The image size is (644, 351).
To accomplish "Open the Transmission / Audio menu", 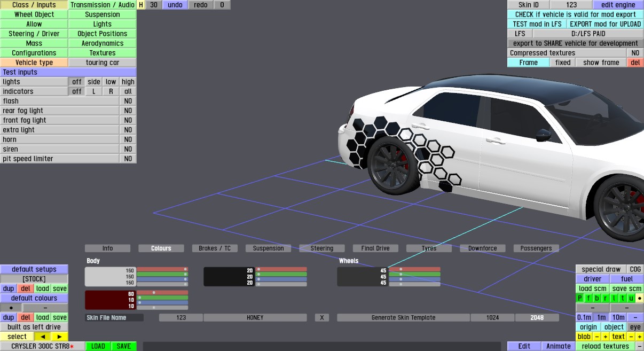I will (103, 5).
